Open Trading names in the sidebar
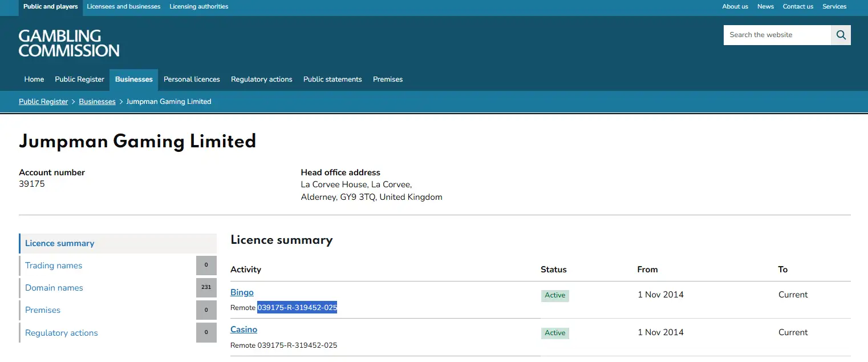 (54, 266)
